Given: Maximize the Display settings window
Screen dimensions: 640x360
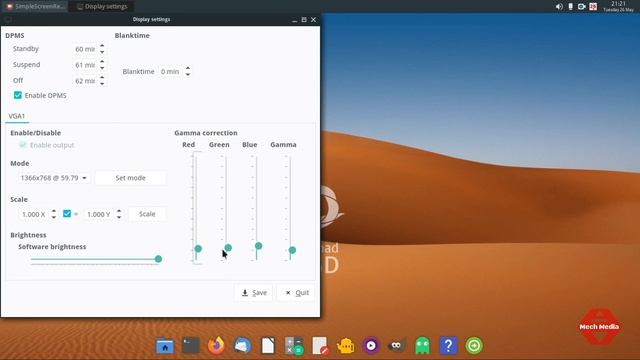Looking at the screenshot, I should pos(304,20).
